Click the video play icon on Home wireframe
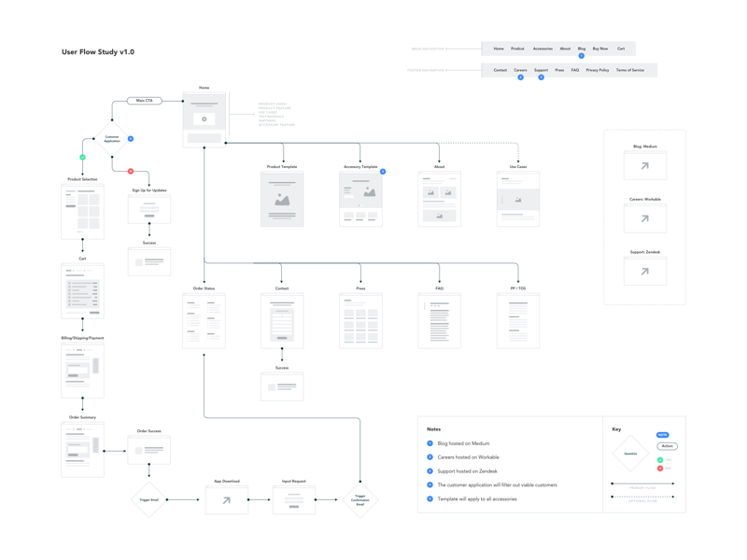 tap(204, 119)
